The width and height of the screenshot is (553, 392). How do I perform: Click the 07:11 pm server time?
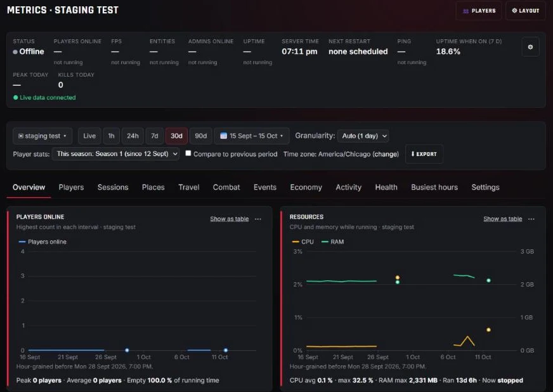coord(299,51)
